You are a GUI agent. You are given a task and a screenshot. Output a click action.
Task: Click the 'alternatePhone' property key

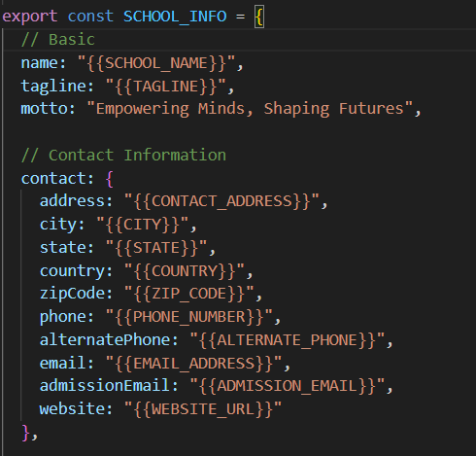pos(105,340)
